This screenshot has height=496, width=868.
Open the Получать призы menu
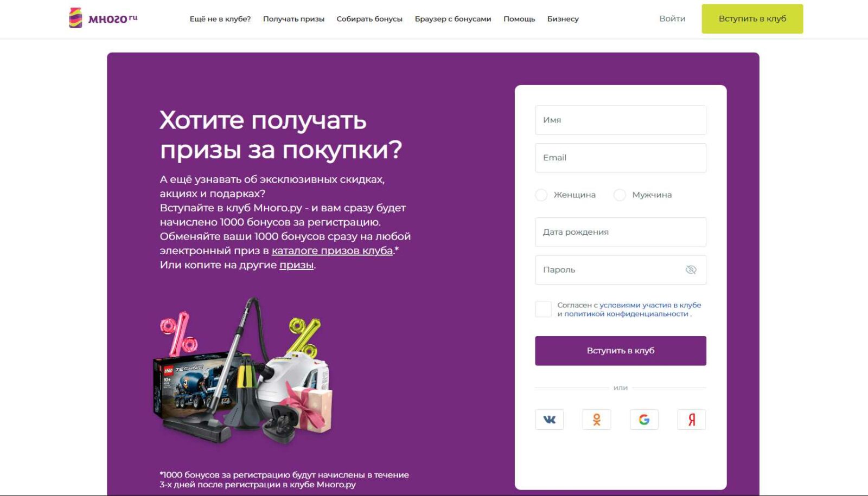293,19
